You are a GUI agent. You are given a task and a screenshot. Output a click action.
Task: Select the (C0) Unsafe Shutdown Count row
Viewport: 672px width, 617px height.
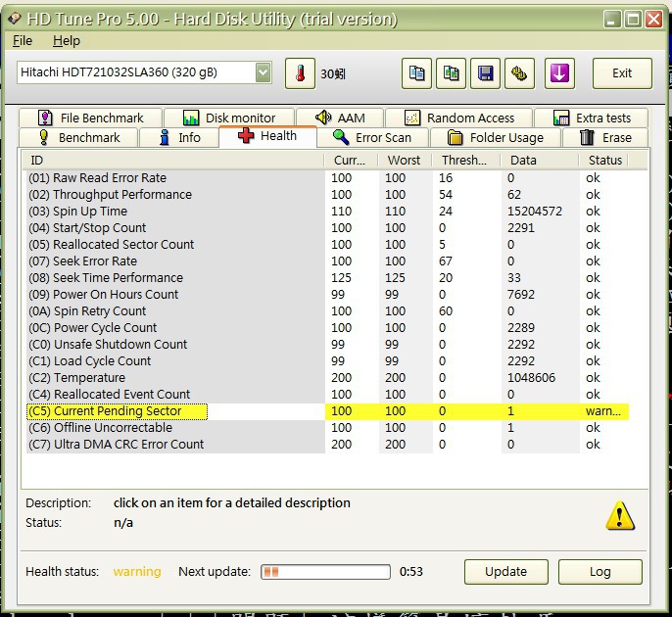click(327, 345)
